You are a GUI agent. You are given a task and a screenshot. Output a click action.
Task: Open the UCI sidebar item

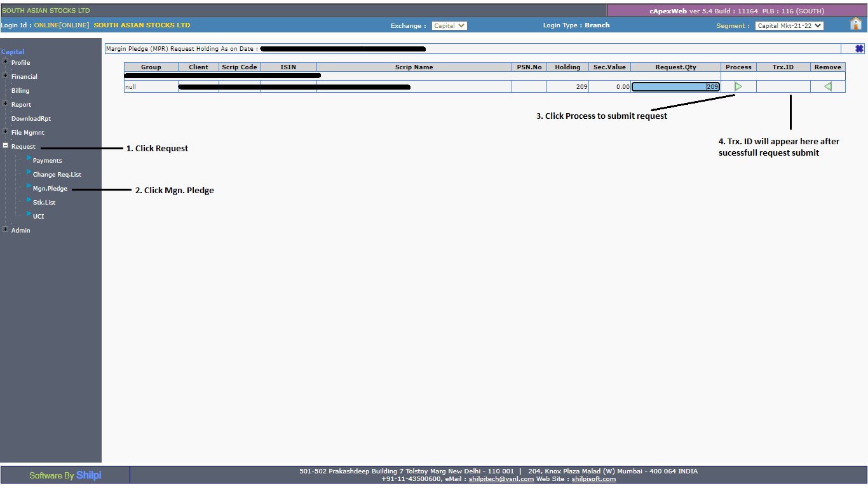pos(38,217)
